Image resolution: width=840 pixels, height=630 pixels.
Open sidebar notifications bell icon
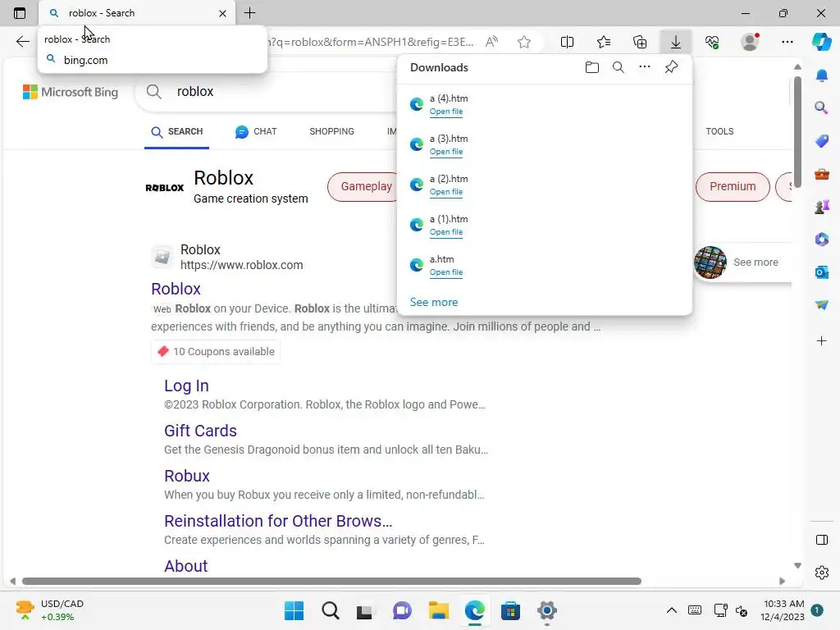click(822, 75)
